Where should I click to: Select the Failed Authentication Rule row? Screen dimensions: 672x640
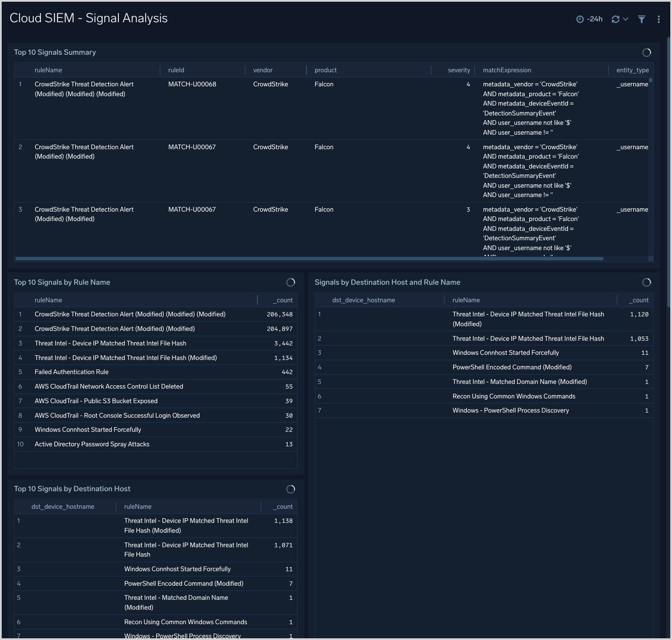tap(71, 372)
